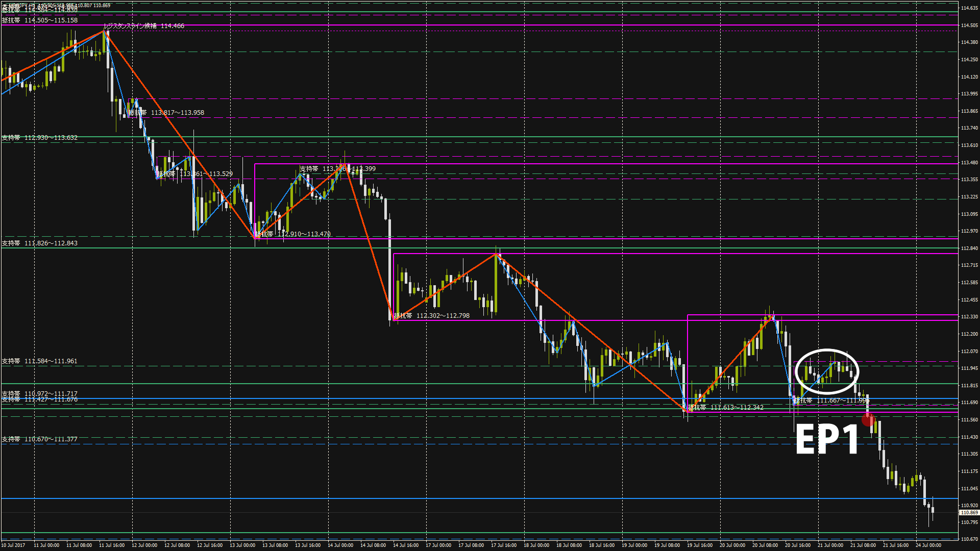980x551 pixels.
Task: Click the 111.945 price axis value
Action: click(969, 368)
